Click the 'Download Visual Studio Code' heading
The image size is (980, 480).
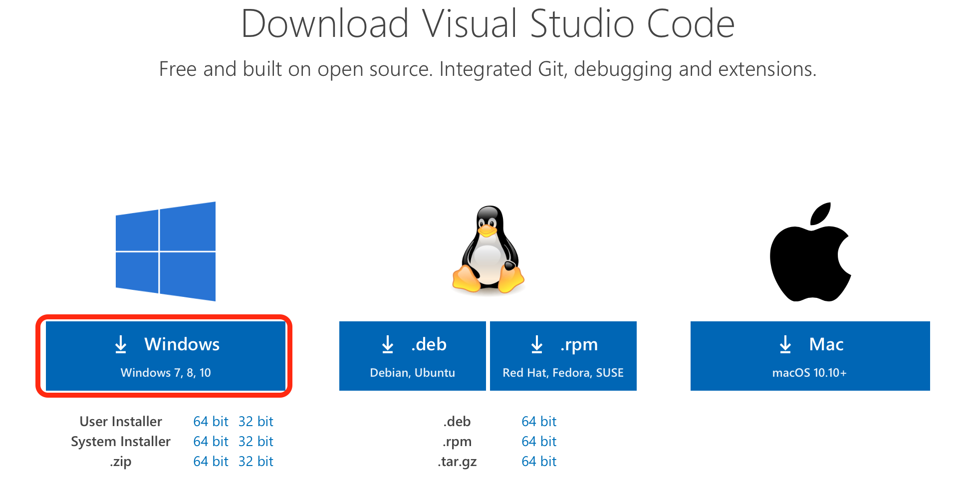click(x=488, y=23)
